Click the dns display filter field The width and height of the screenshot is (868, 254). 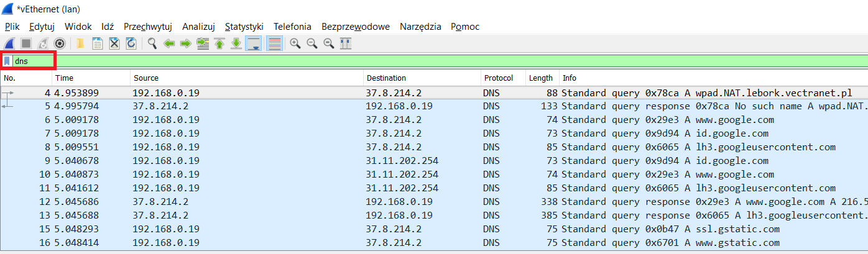tap(439, 61)
